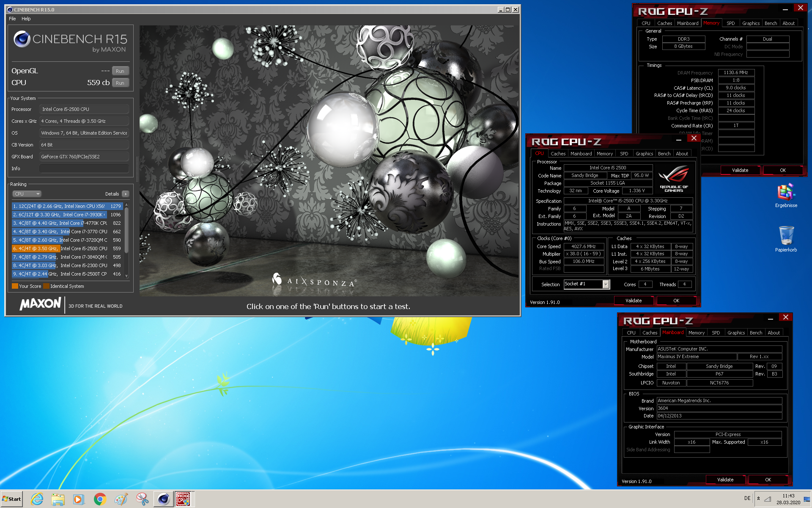
Task: Click the AIXSPONZA render preview image
Action: (329, 160)
